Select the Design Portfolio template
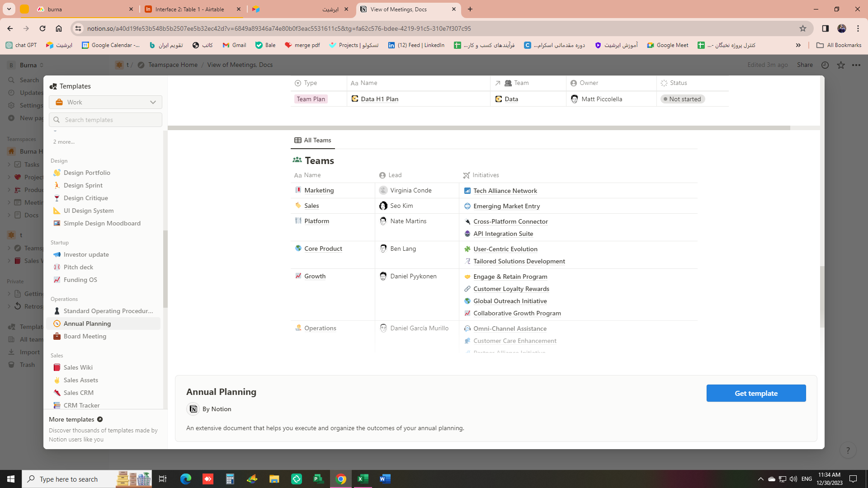Image resolution: width=868 pixels, height=488 pixels. coord(87,173)
